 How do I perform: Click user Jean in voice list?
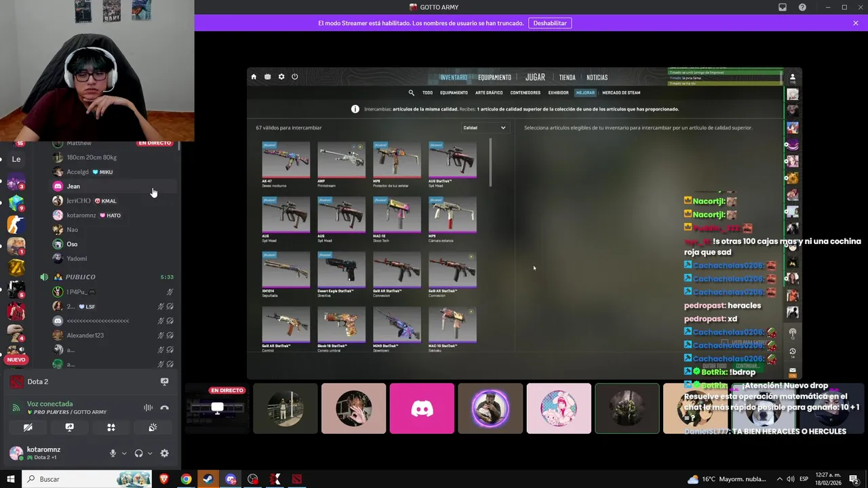tap(73, 186)
